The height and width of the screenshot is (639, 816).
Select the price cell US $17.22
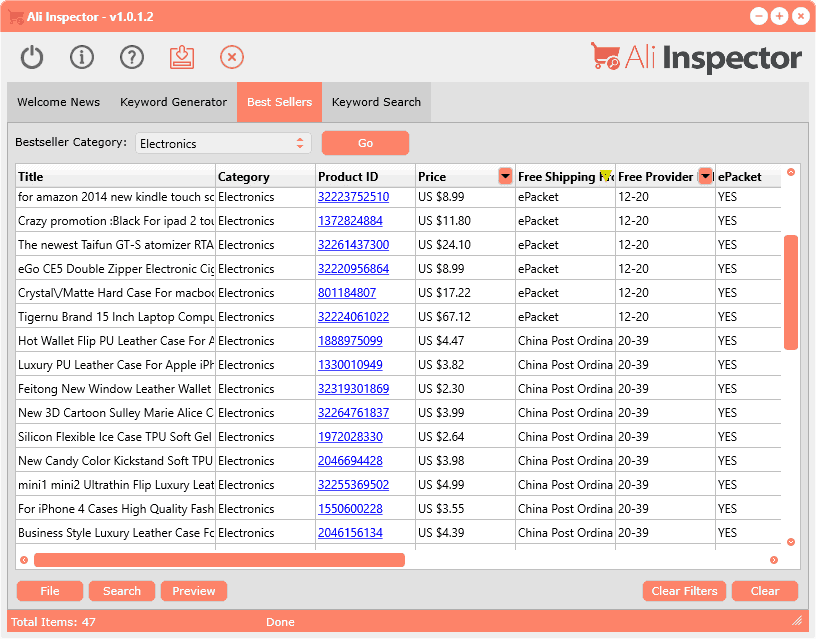(465, 292)
